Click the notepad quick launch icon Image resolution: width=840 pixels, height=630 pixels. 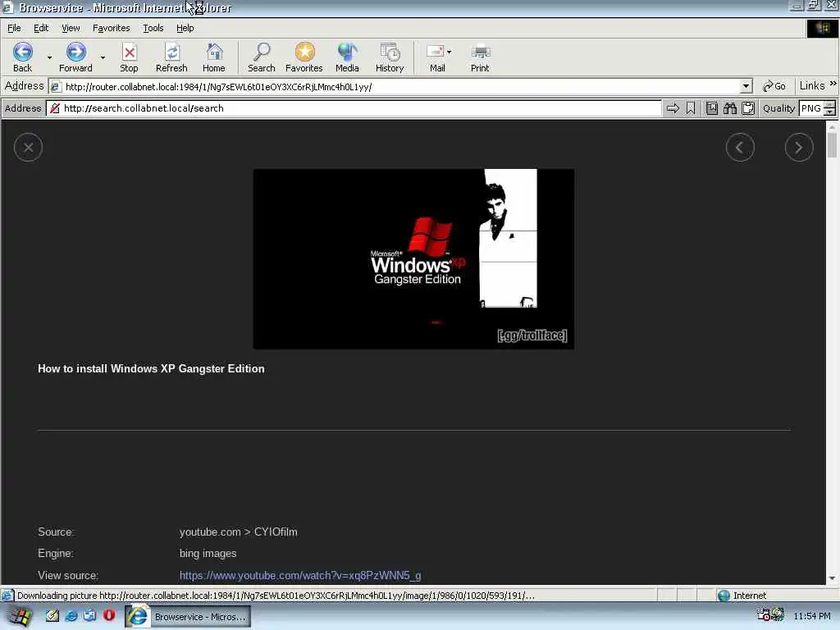(52, 616)
